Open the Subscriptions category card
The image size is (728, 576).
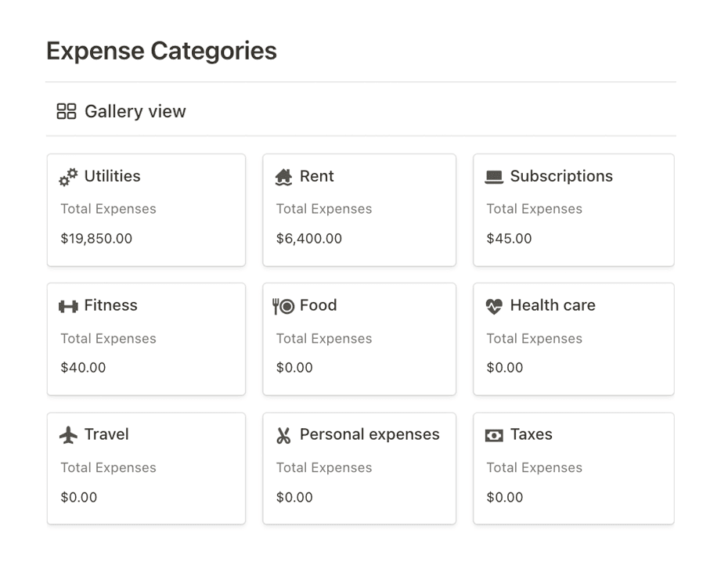573,210
